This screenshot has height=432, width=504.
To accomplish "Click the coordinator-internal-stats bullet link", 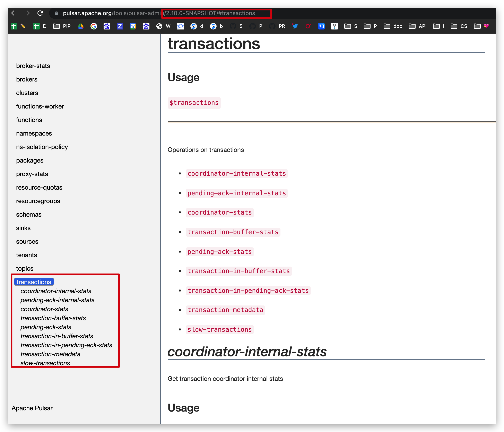I will (236, 173).
